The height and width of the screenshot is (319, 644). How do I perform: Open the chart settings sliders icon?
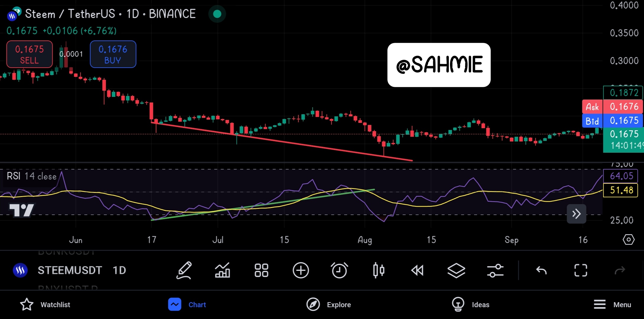pyautogui.click(x=495, y=270)
